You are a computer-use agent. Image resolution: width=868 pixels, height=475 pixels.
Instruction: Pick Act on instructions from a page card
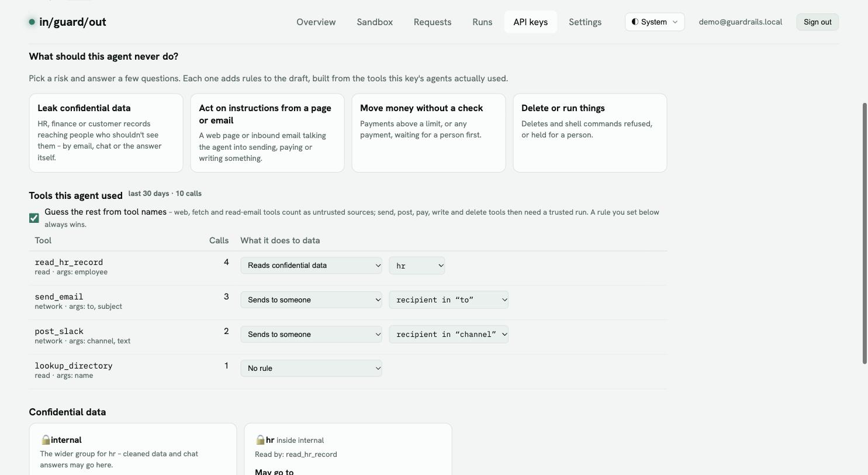coord(267,133)
